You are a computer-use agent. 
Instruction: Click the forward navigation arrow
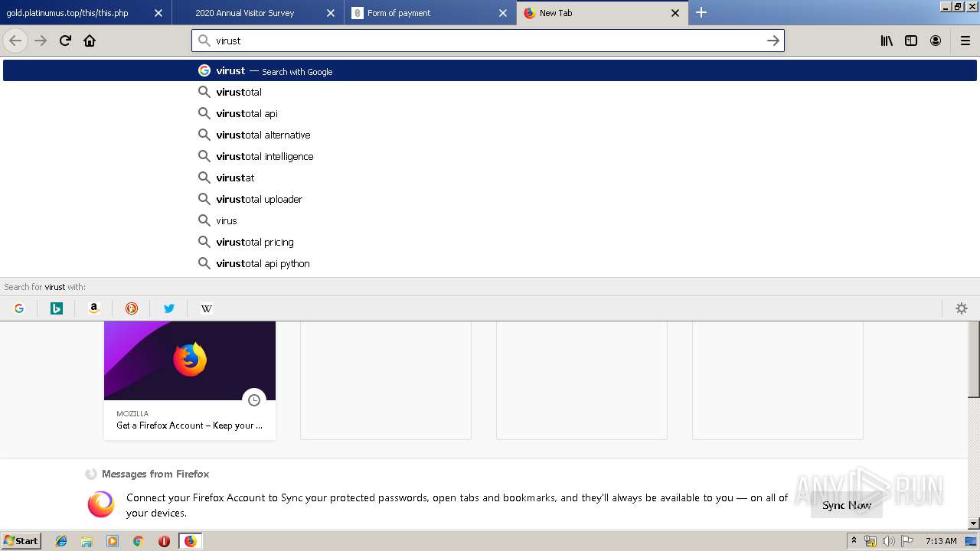[x=41, y=41]
